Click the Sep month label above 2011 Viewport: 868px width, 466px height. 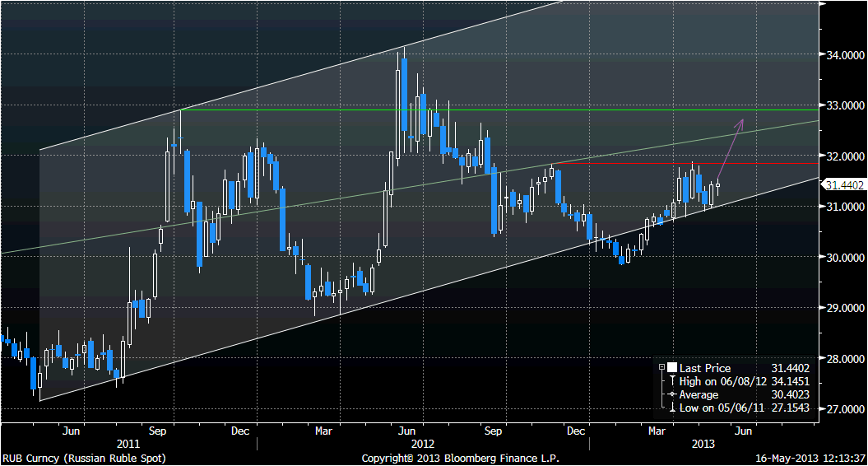(x=157, y=431)
